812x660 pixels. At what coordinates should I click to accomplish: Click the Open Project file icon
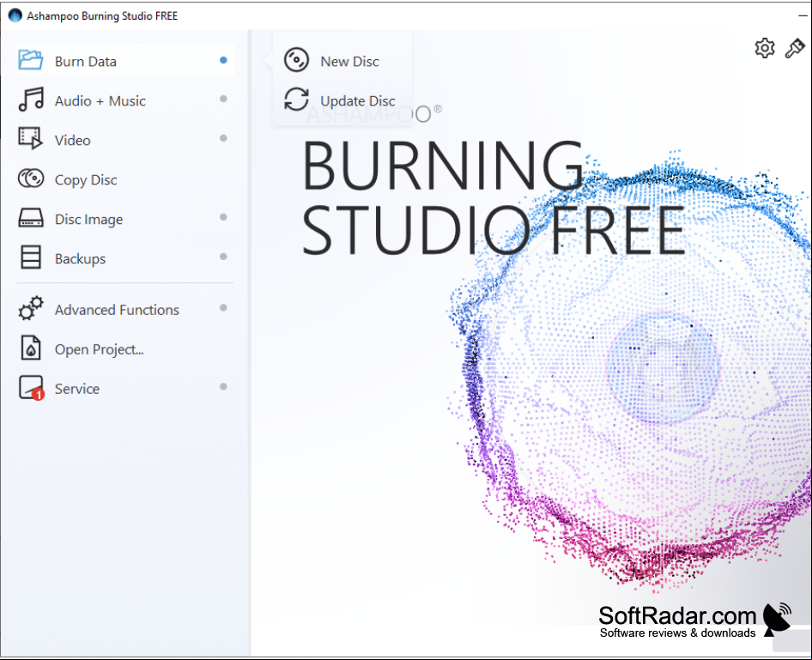tap(31, 348)
